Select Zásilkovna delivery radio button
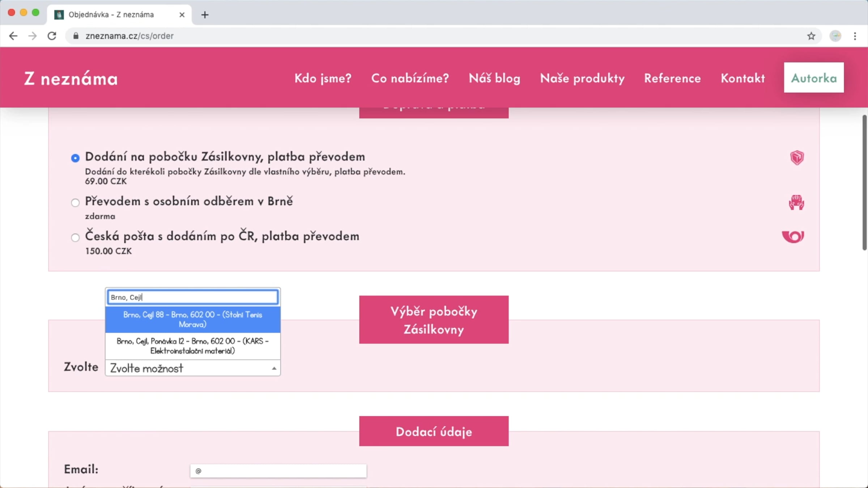The height and width of the screenshot is (488, 868). (75, 158)
